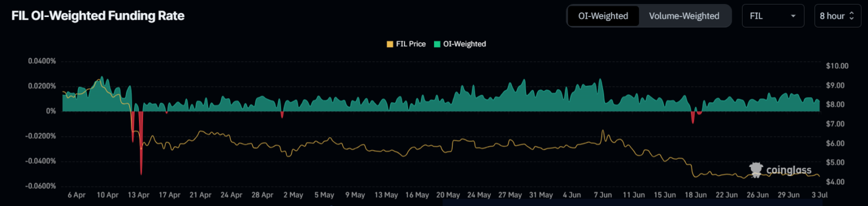This screenshot has height=206, width=868.
Task: Open the 8 hour interval selector
Action: coord(837,16)
